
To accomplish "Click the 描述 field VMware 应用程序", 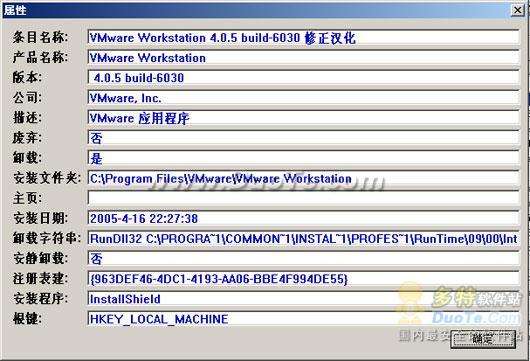I will coord(303,118).
